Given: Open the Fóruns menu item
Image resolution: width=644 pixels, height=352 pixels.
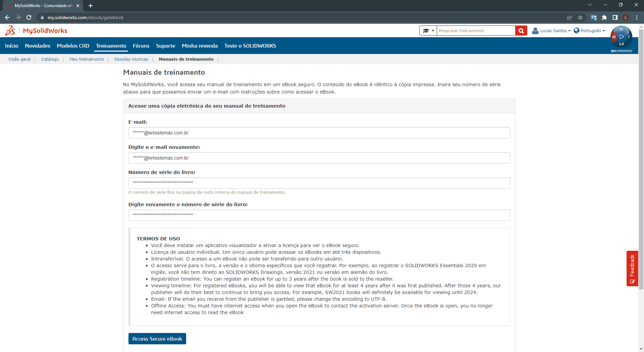Looking at the screenshot, I should (141, 46).
